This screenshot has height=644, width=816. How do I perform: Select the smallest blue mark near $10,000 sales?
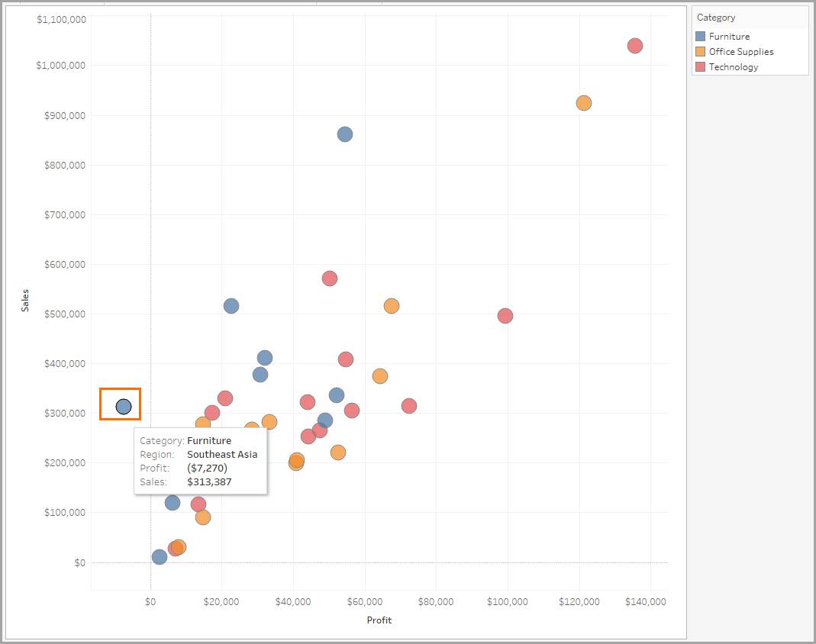point(160,558)
